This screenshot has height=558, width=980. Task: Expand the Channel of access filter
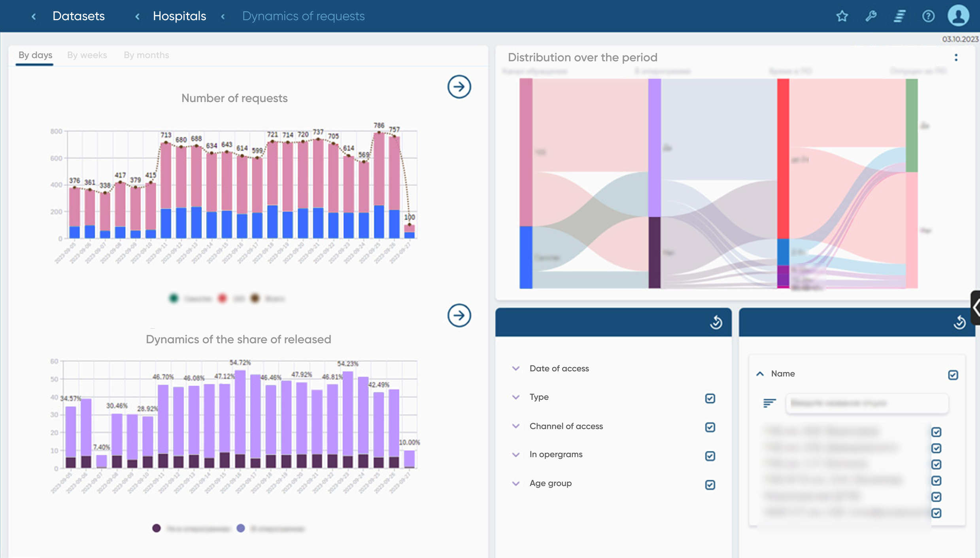click(x=515, y=426)
